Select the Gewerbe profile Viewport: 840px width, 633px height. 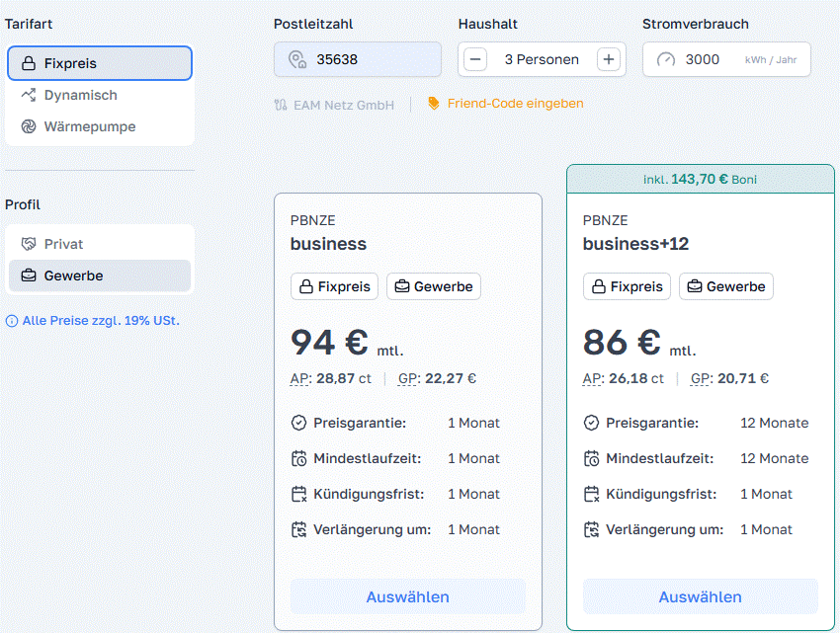[73, 276]
